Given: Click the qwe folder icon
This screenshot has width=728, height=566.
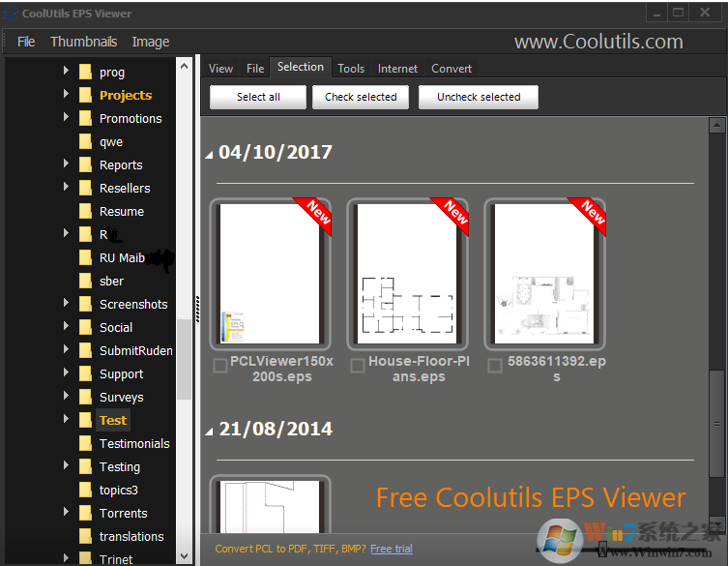Looking at the screenshot, I should (x=85, y=141).
